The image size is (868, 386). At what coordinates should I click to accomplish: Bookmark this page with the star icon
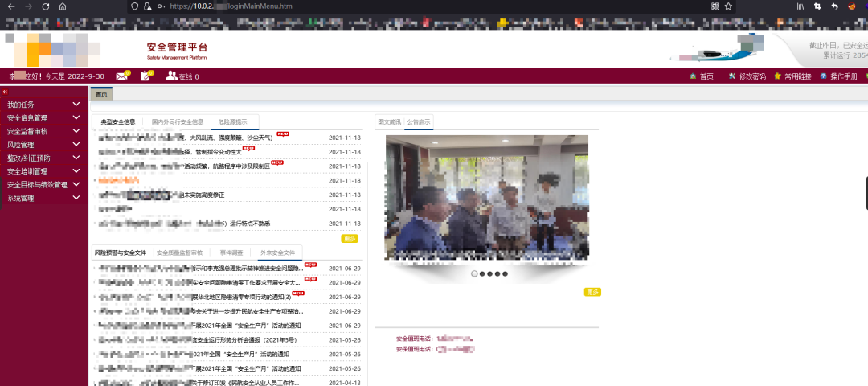point(728,6)
